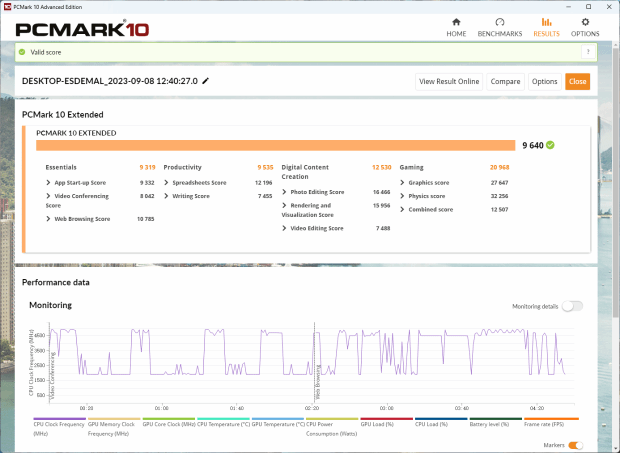Screen dimensions: 620x453
Task: Click the pencil icon to rename result
Action: [205, 81]
